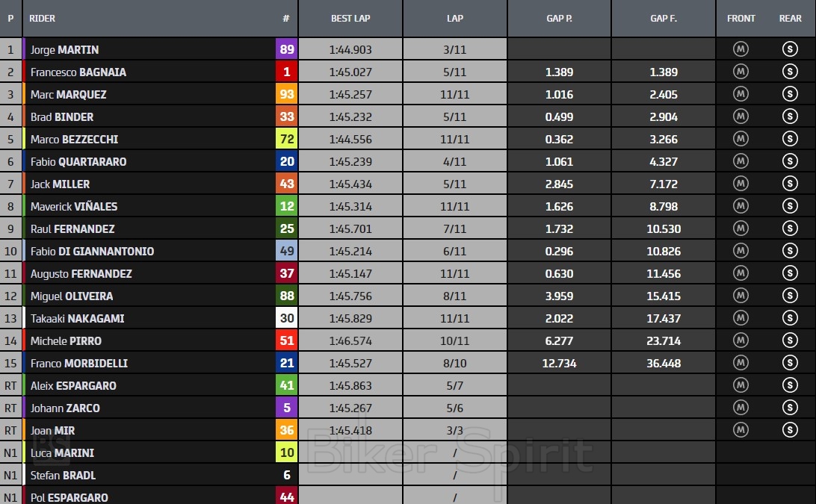Select rider name Marco BEZZECCHI
The width and height of the screenshot is (816, 504).
(74, 140)
